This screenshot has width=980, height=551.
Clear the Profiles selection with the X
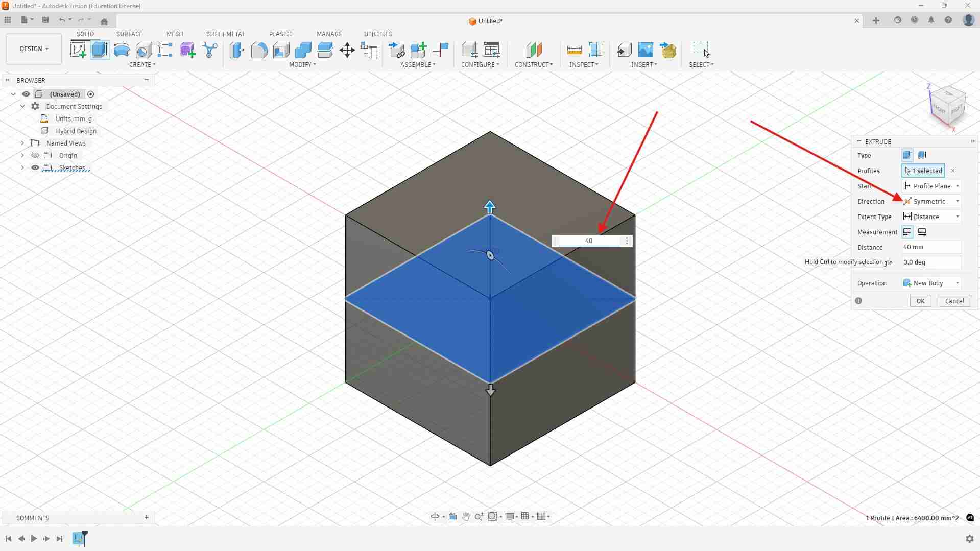(x=953, y=171)
